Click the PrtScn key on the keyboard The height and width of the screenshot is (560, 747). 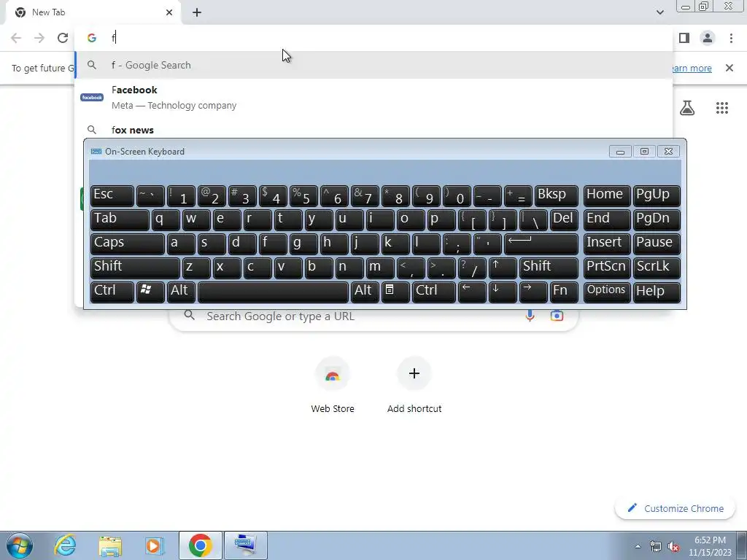coord(607,268)
